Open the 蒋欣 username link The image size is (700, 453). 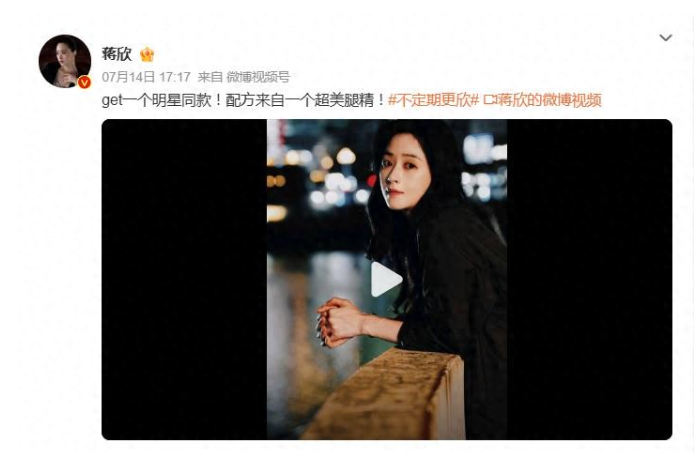[117, 54]
